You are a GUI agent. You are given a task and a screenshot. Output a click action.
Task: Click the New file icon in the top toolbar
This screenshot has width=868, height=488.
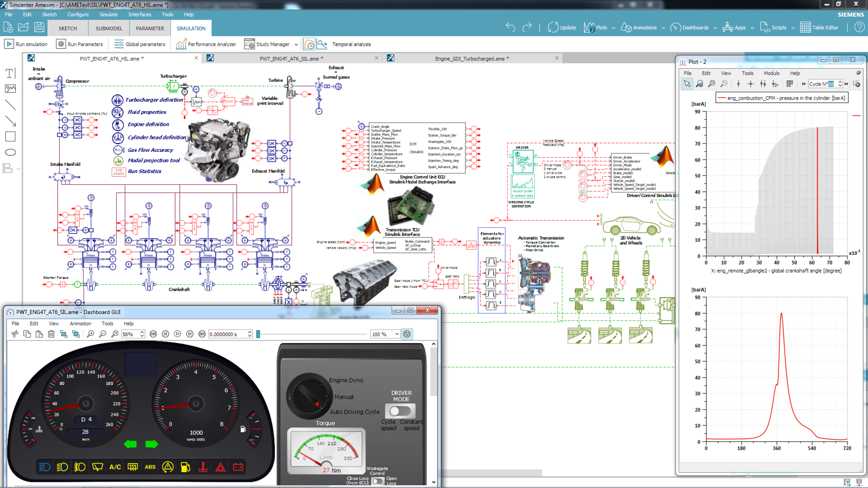coord(8,27)
